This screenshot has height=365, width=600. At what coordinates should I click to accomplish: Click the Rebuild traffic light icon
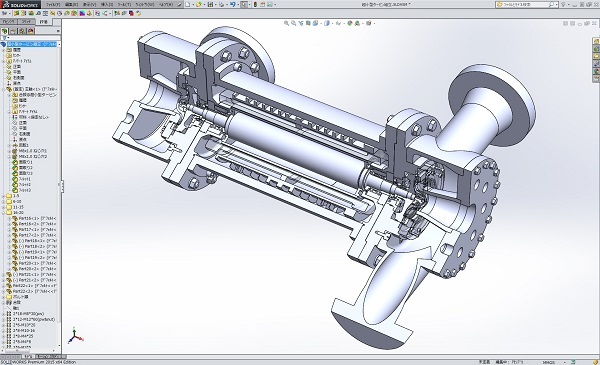(x=255, y=5)
